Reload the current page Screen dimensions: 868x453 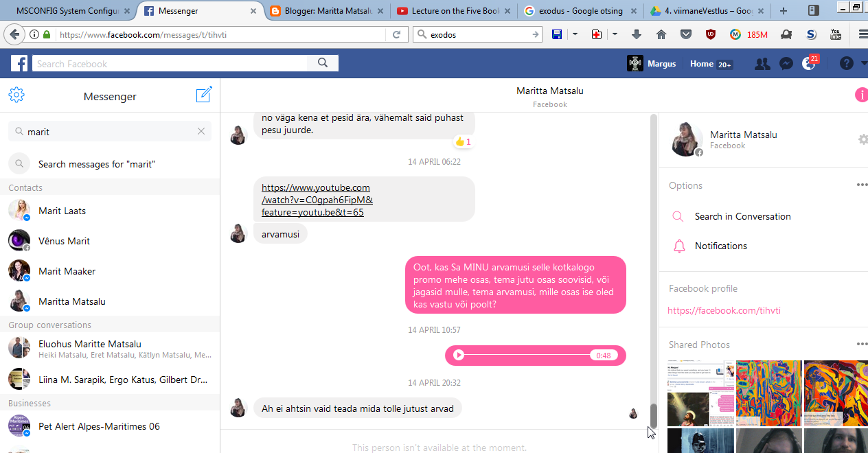point(396,34)
